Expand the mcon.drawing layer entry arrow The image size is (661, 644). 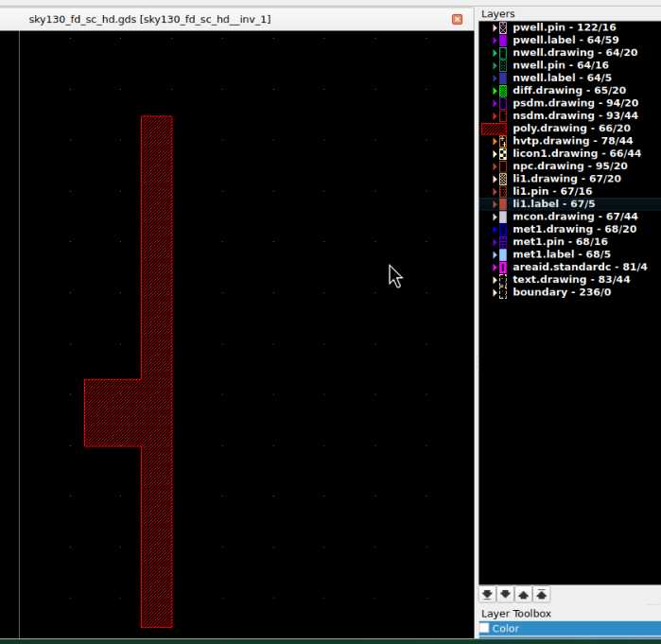[495, 217]
